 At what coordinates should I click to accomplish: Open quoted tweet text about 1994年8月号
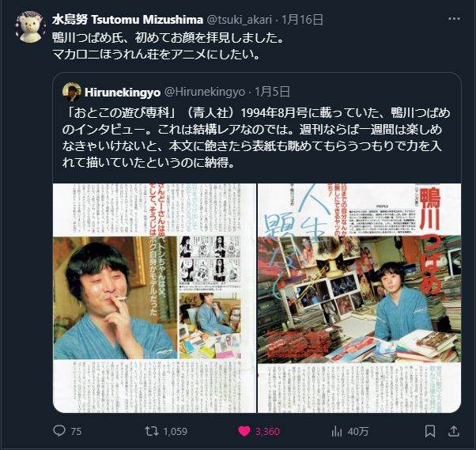[x=256, y=138]
